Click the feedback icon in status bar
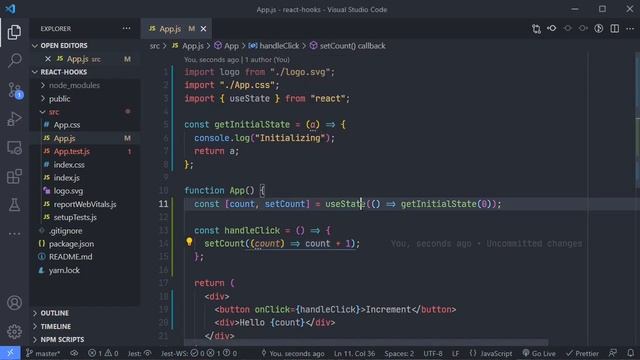640x360 pixels. [613, 353]
